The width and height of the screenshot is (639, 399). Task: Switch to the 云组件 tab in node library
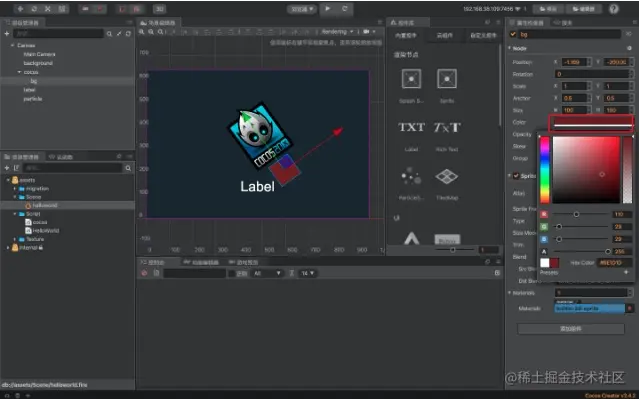pyautogui.click(x=445, y=35)
